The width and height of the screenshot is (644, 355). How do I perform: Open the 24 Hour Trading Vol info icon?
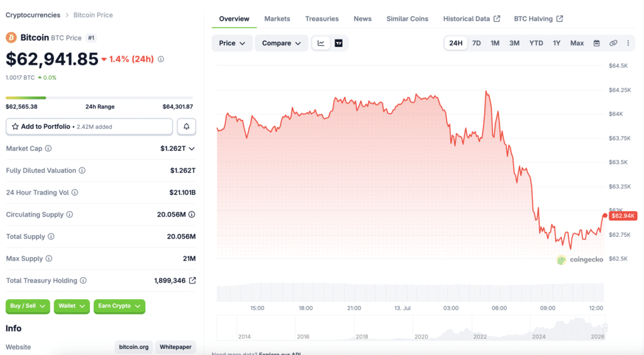pyautogui.click(x=75, y=192)
